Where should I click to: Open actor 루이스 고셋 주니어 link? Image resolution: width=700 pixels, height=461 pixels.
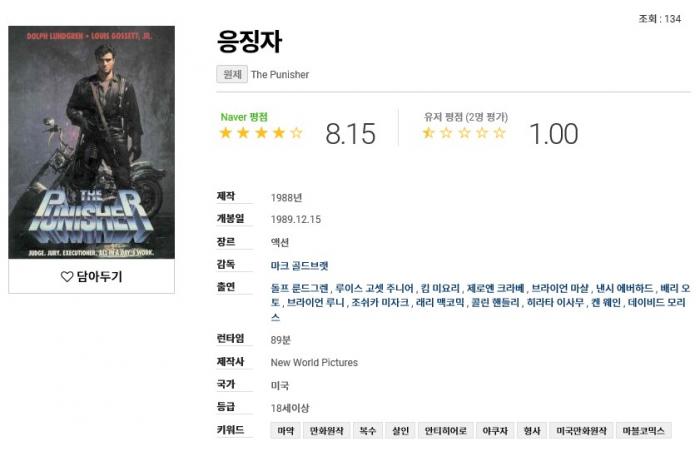(x=375, y=288)
